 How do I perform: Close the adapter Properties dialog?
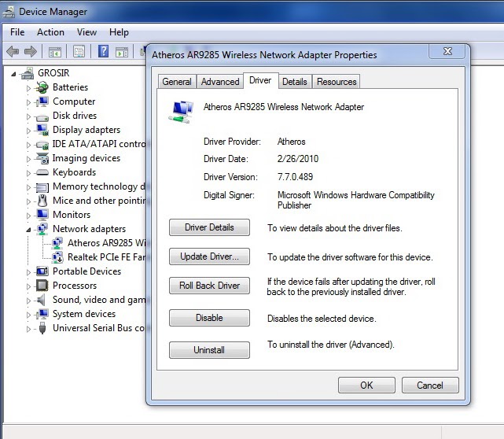pos(447,51)
